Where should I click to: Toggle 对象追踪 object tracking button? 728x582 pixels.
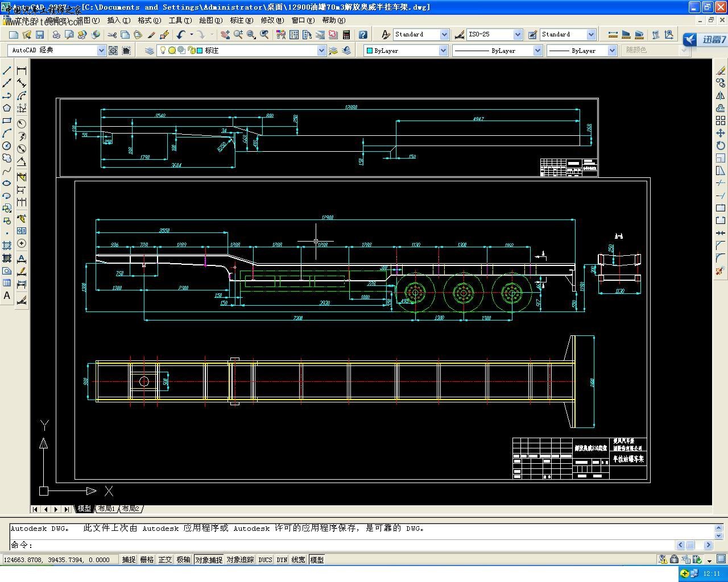tap(241, 560)
